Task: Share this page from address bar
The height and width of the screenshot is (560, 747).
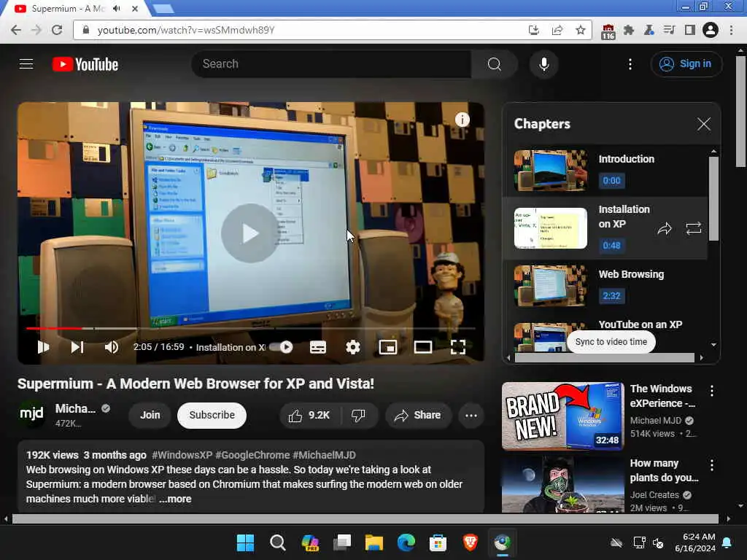Action: (557, 30)
